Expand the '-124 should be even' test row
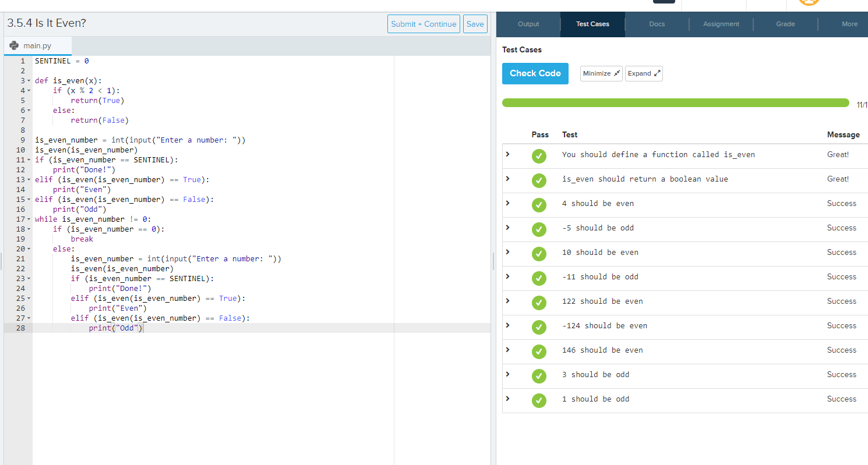The width and height of the screenshot is (868, 465). (x=507, y=325)
